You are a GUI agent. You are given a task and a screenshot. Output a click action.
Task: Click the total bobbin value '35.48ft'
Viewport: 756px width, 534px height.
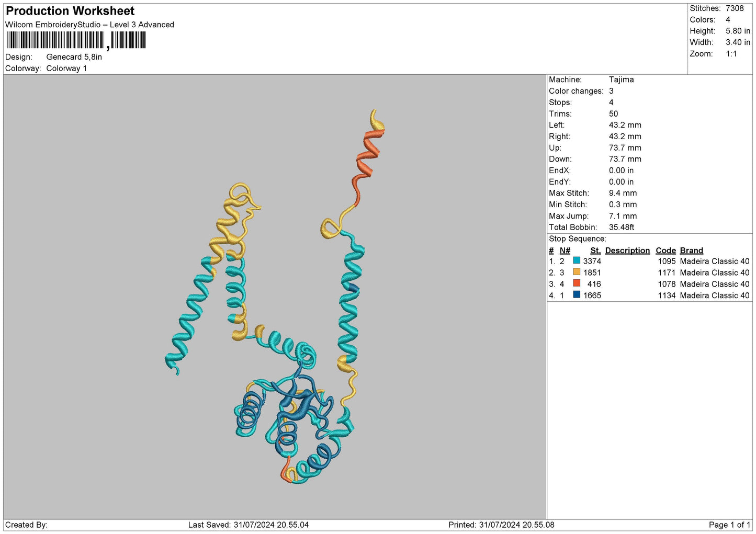click(622, 228)
